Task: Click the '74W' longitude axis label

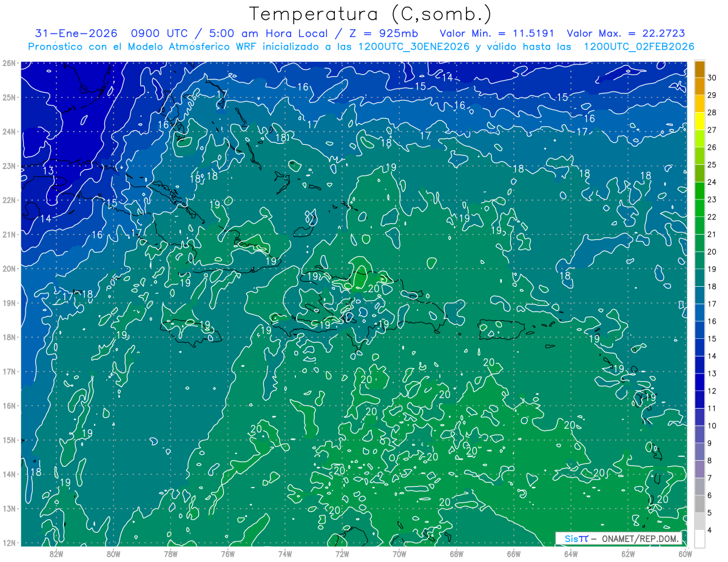Action: point(285,553)
